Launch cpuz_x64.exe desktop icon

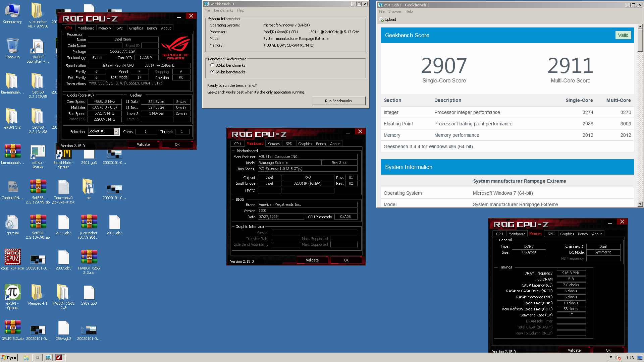click(12, 260)
